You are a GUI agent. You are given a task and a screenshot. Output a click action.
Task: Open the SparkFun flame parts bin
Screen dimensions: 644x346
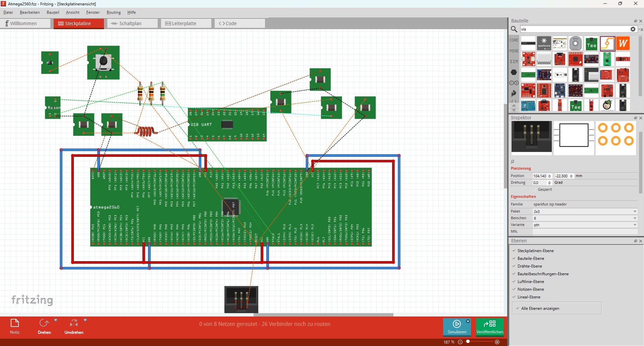[514, 93]
